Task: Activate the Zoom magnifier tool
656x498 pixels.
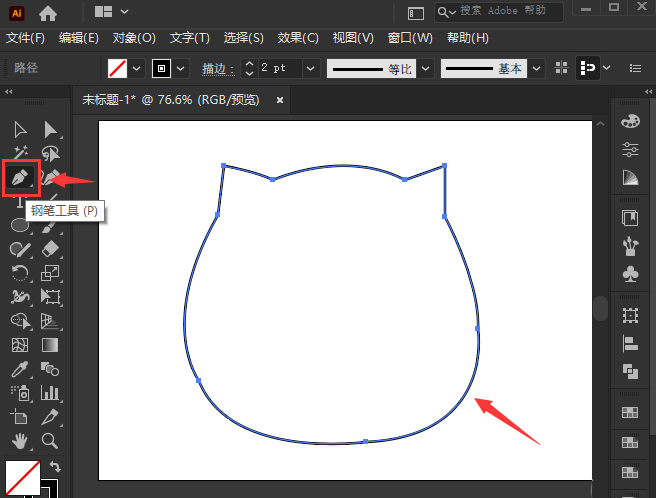Action: pyautogui.click(x=51, y=440)
